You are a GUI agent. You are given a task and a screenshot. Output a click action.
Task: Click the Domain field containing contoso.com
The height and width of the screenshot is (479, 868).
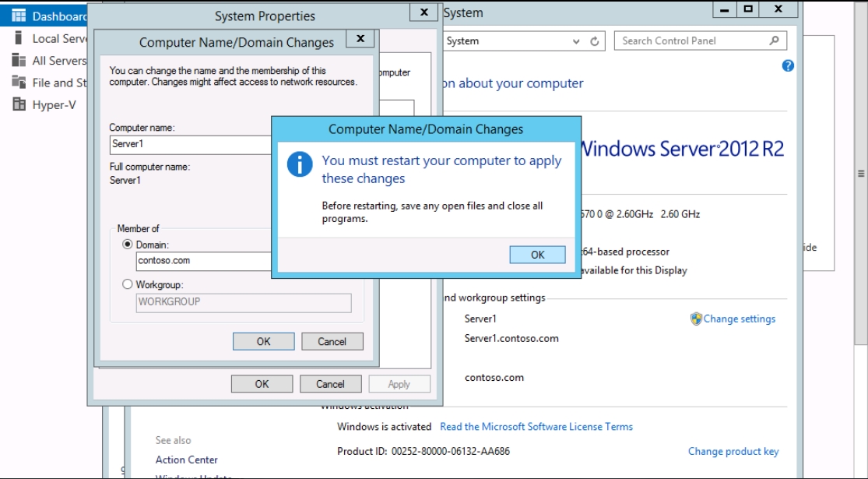[204, 261]
